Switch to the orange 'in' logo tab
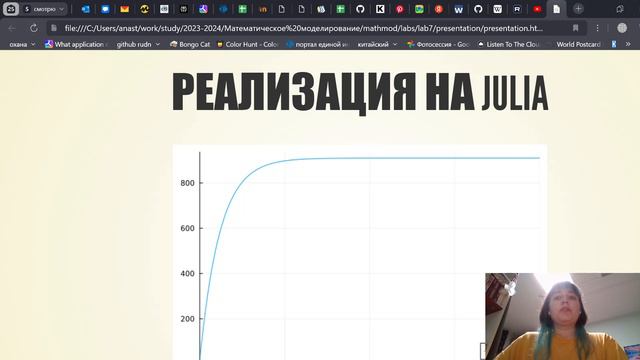The image size is (640, 360). (x=262, y=9)
